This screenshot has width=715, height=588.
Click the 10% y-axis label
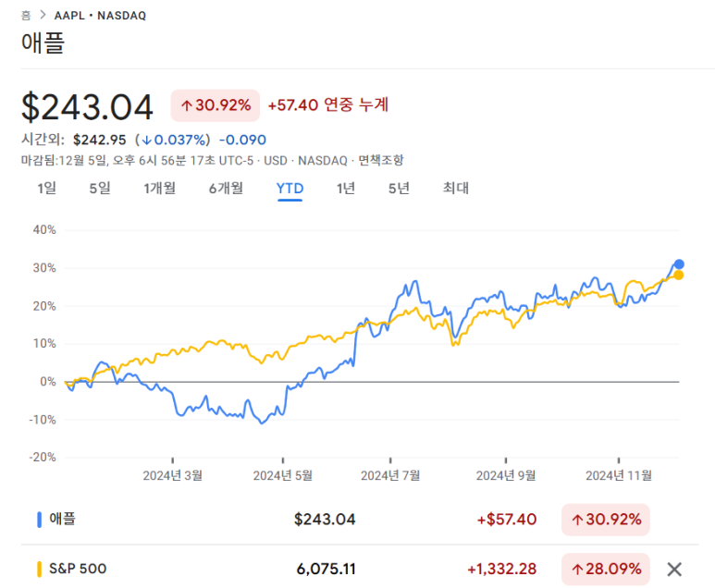click(x=44, y=344)
